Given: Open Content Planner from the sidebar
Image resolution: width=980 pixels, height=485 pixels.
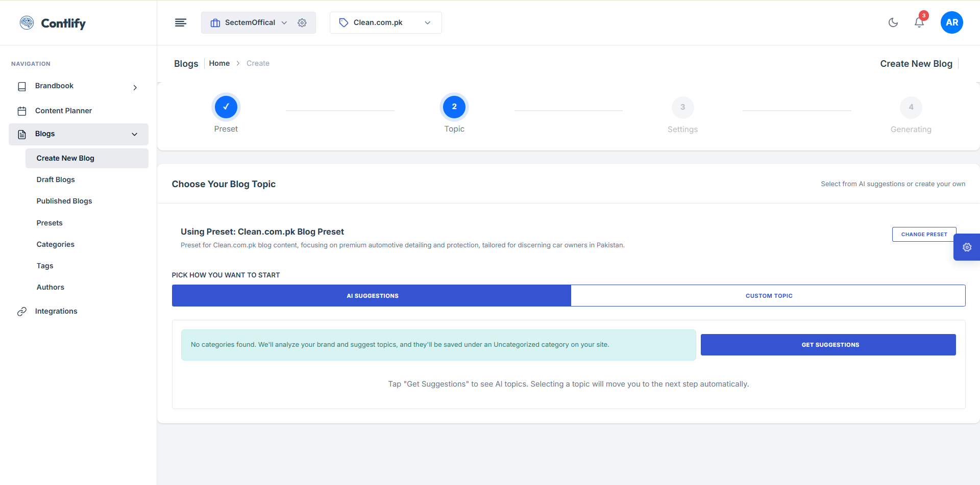Looking at the screenshot, I should 63,111.
